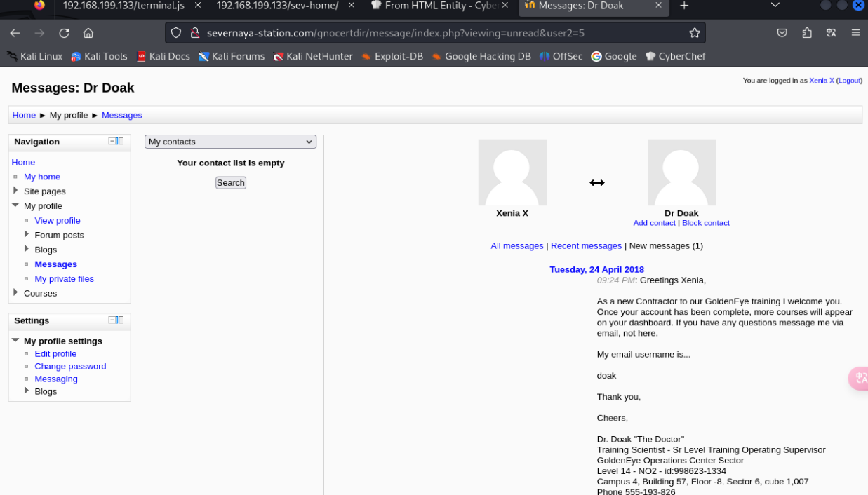Hide the Navigation block
This screenshot has height=495, width=868.
pos(112,141)
